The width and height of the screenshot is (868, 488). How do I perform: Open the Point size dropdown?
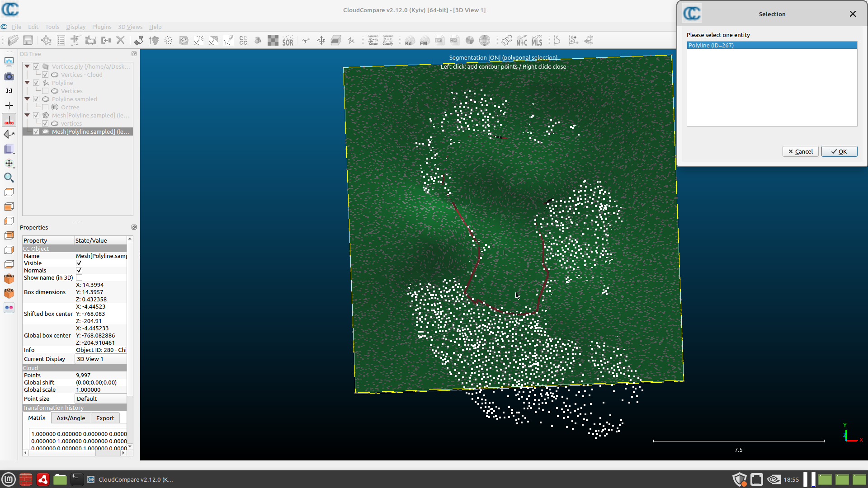(100, 399)
